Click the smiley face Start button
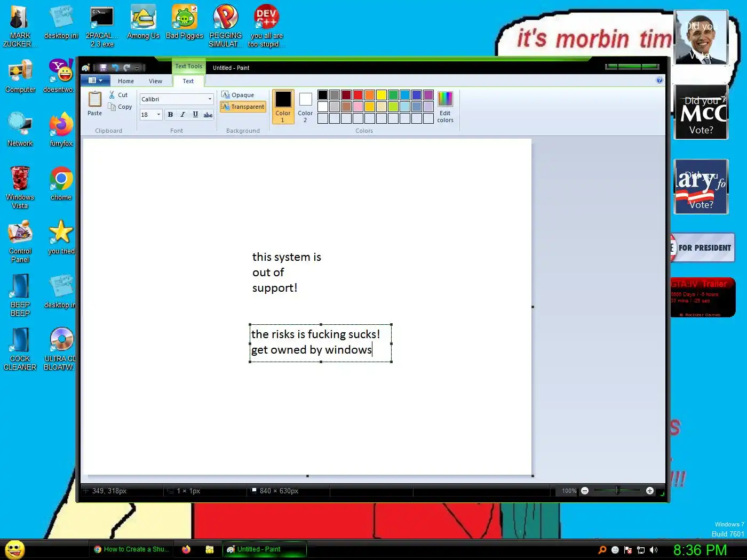The image size is (747, 560). 15,549
